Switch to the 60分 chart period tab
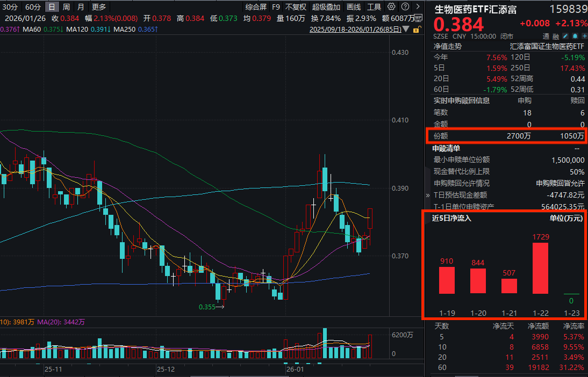This screenshot has width=588, height=377. (x=33, y=7)
